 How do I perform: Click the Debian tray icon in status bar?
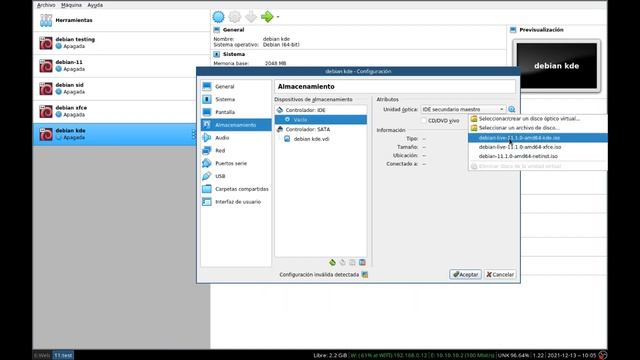coord(602,356)
